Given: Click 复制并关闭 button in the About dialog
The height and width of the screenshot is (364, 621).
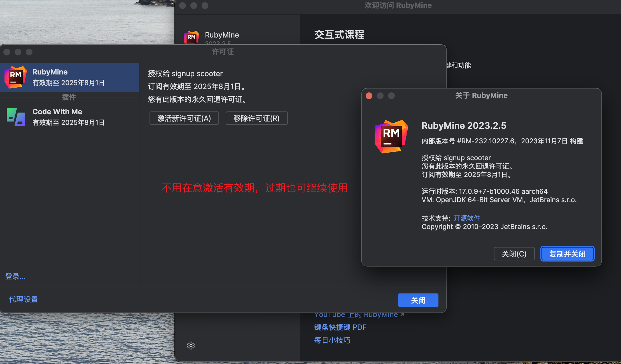Looking at the screenshot, I should click(567, 254).
